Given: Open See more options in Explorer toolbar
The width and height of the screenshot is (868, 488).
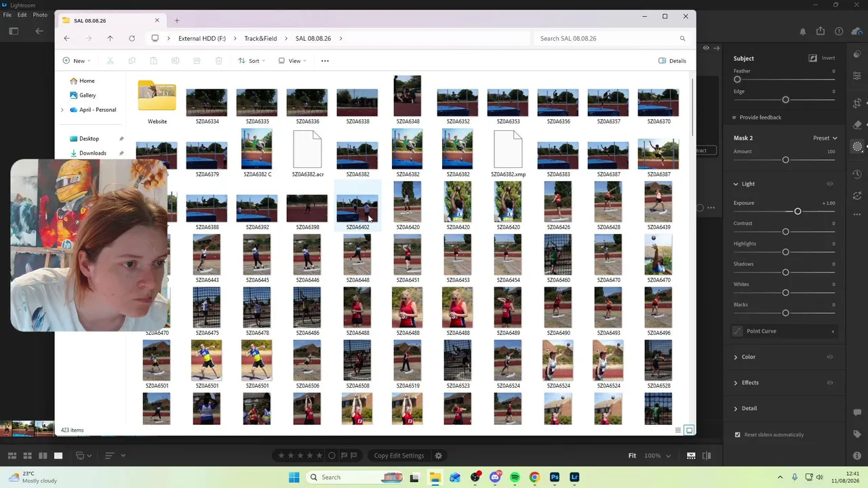Looking at the screenshot, I should tap(325, 61).
